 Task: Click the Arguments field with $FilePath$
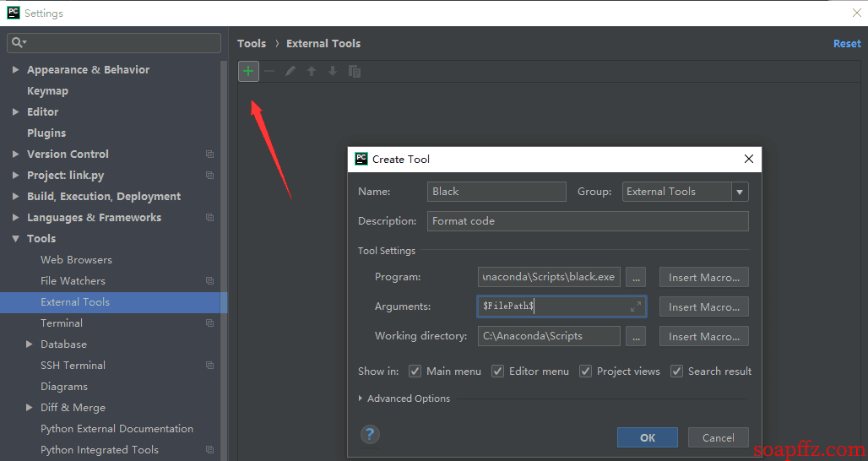pyautogui.click(x=561, y=306)
